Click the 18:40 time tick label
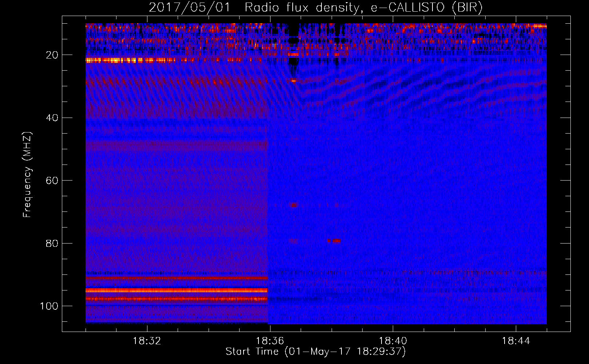589x364 pixels. 393,341
